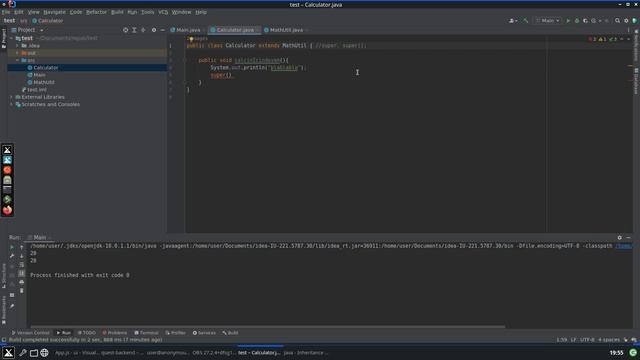Select MathUtil class in project tree
Screen dimensions: 640x360
(44, 82)
